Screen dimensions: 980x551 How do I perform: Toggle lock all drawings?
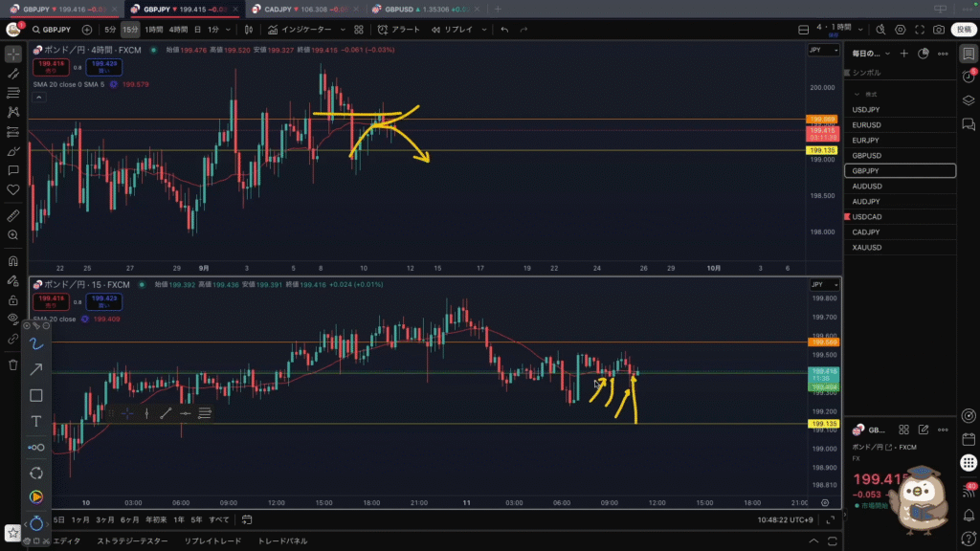(13, 300)
